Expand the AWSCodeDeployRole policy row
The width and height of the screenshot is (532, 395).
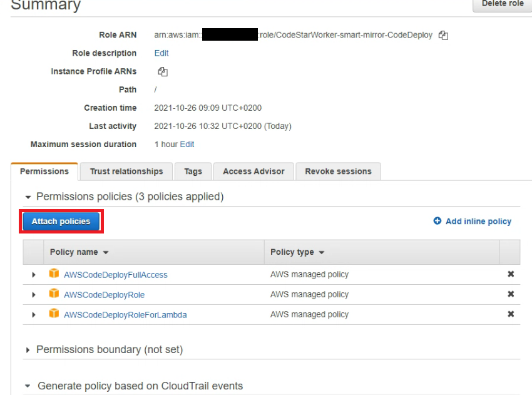click(x=34, y=295)
